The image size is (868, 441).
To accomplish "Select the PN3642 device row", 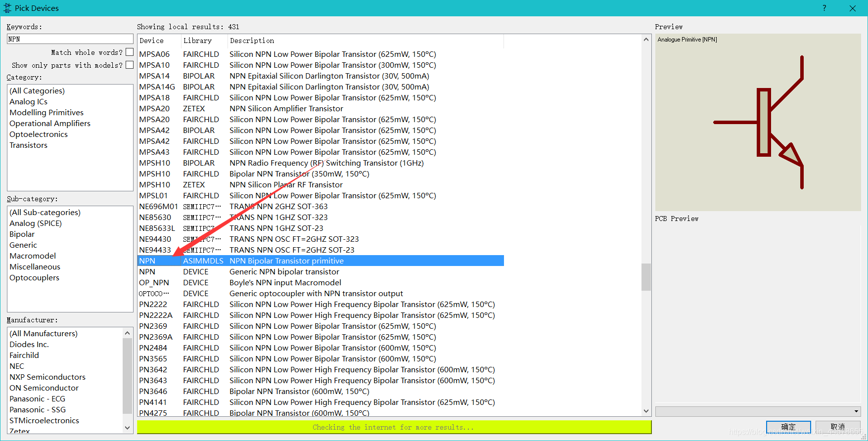I will (320, 369).
